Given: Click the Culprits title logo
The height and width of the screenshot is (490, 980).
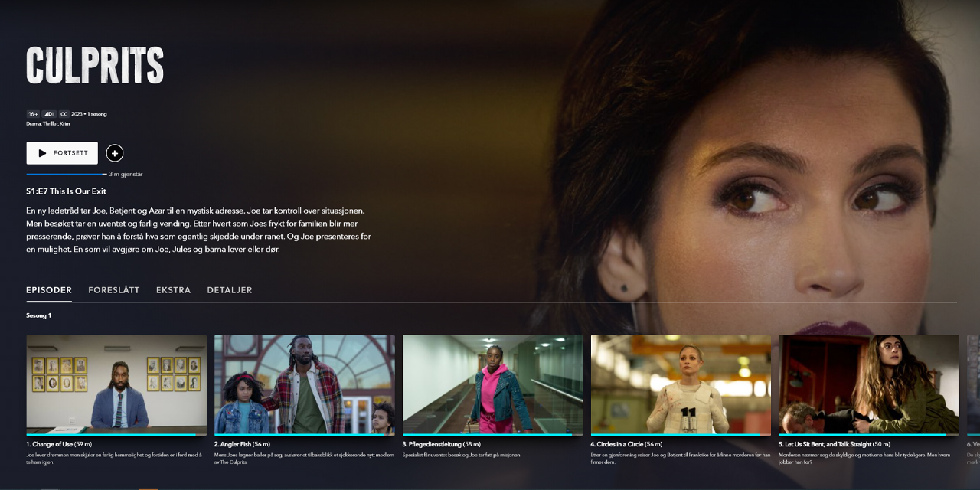Looking at the screenshot, I should coord(95,65).
